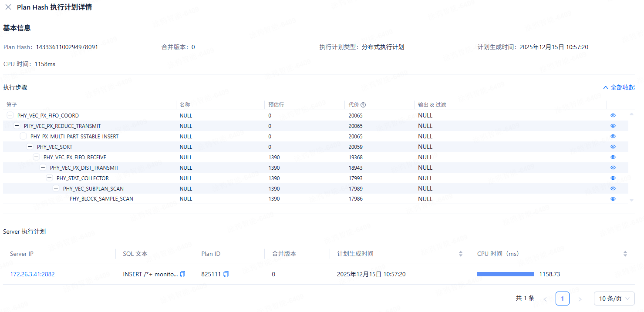Sort by plan generation time sorter icon
Image resolution: width=644 pixels, height=312 pixels.
click(461, 254)
